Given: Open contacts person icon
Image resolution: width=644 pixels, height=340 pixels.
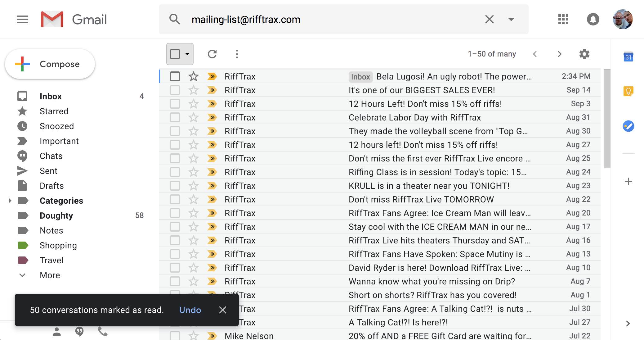Looking at the screenshot, I should coord(57,332).
